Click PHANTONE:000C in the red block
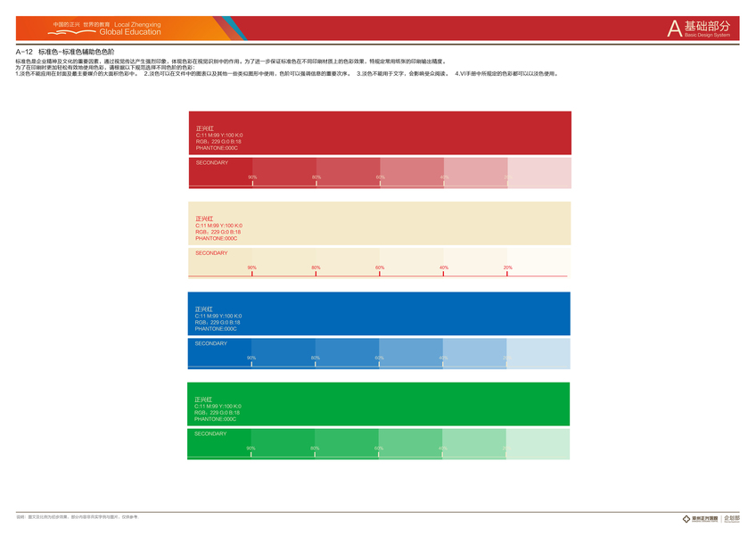 [x=217, y=148]
